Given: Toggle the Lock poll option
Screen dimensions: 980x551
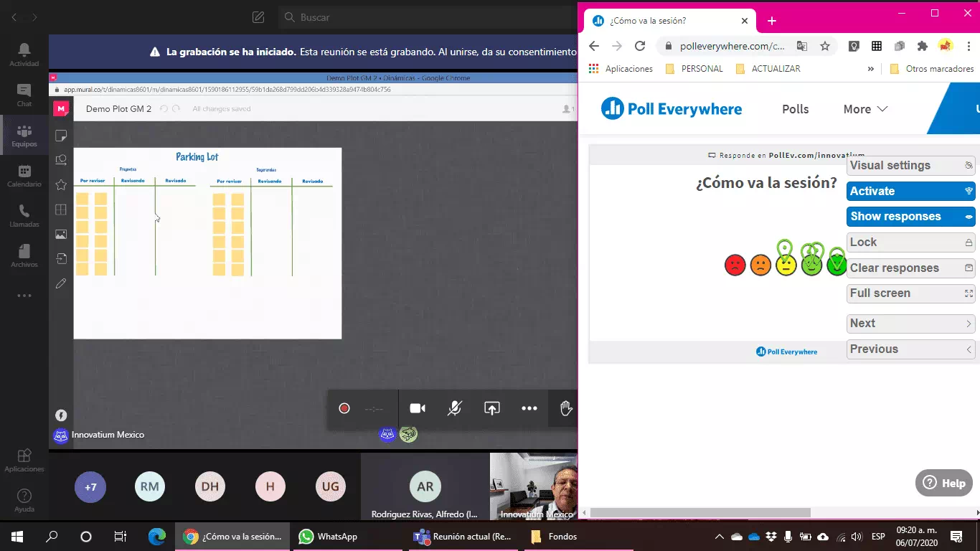Looking at the screenshot, I should coord(910,242).
